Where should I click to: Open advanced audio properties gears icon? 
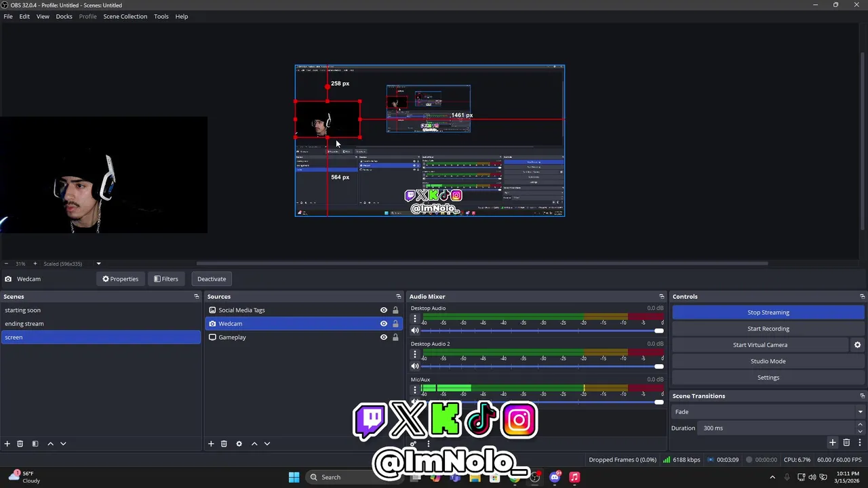pos(414,444)
